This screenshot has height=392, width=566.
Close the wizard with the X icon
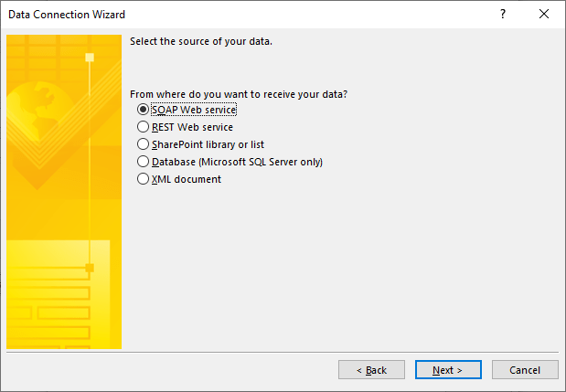(x=545, y=15)
